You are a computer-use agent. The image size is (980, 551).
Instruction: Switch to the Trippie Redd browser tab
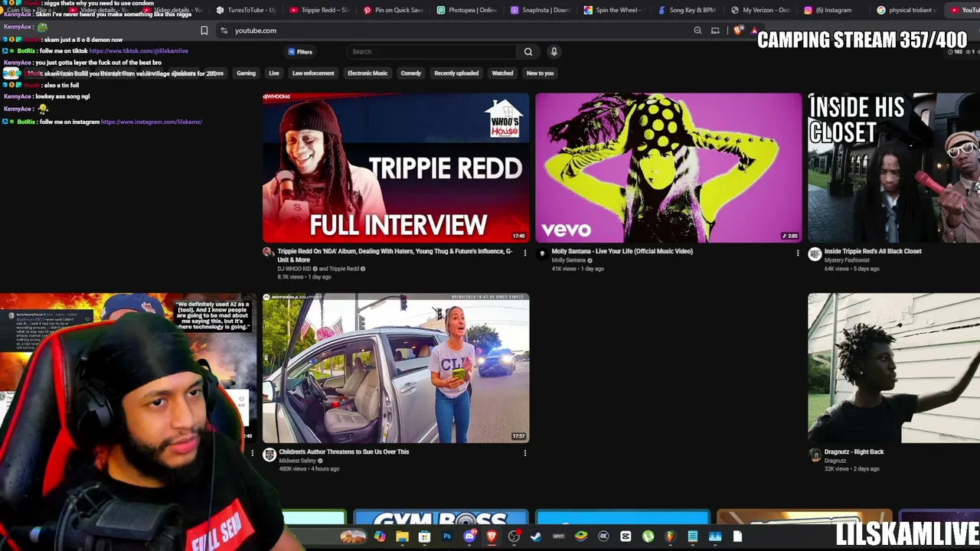[319, 10]
